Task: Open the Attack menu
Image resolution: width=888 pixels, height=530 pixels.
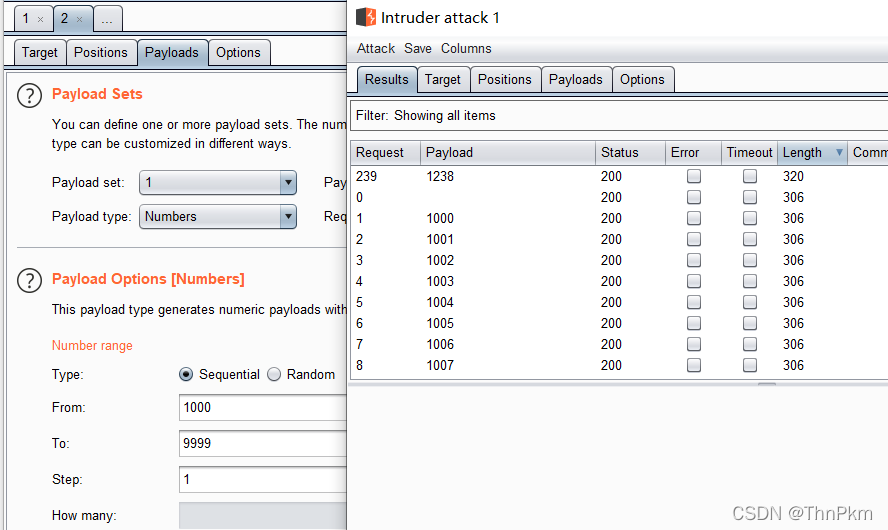Action: point(375,49)
